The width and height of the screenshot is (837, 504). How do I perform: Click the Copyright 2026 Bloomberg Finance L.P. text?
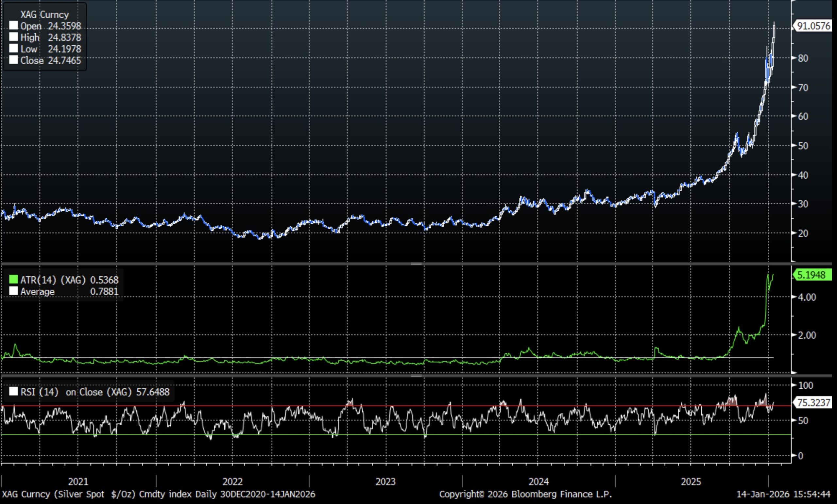525,494
